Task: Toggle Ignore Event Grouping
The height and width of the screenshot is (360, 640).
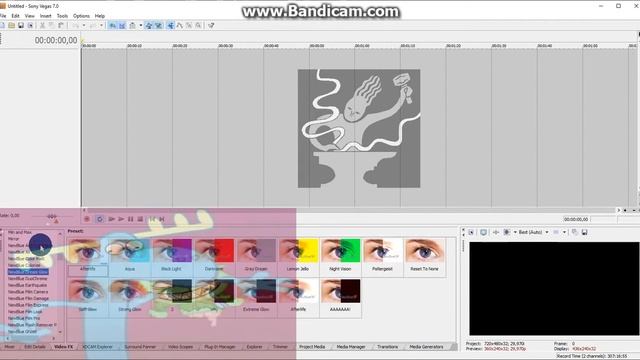Action: (x=158, y=25)
